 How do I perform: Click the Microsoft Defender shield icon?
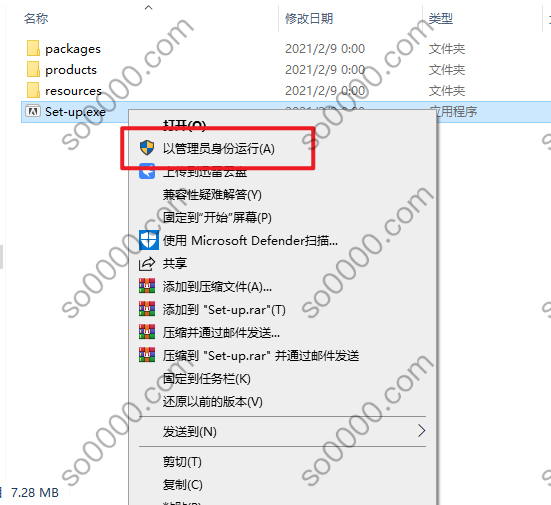(149, 240)
